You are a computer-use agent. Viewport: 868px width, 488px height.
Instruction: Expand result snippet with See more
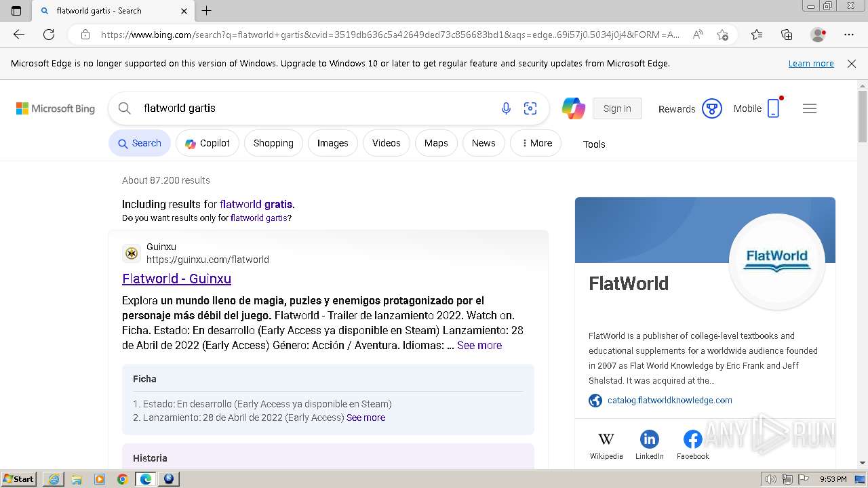pos(479,345)
